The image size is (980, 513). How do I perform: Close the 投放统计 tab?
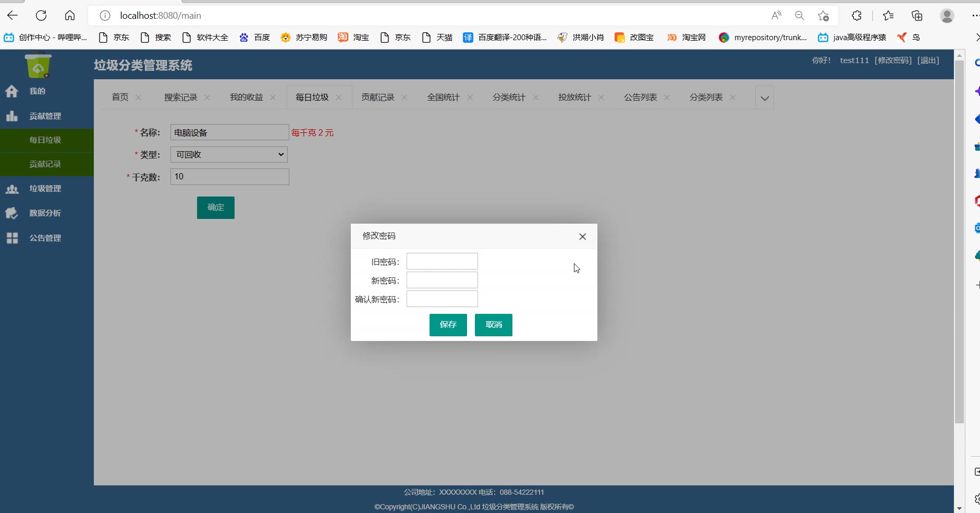click(x=602, y=97)
